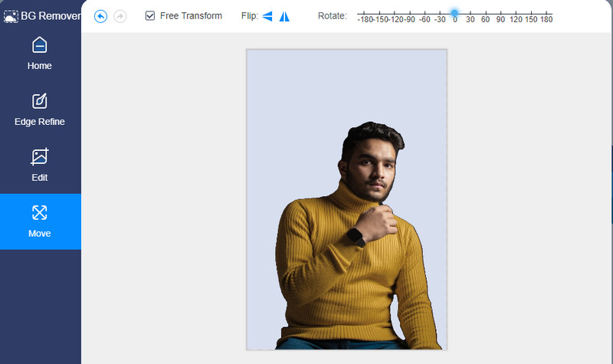Open the Edit tool in sidebar
The width and height of the screenshot is (613, 364).
click(x=40, y=165)
